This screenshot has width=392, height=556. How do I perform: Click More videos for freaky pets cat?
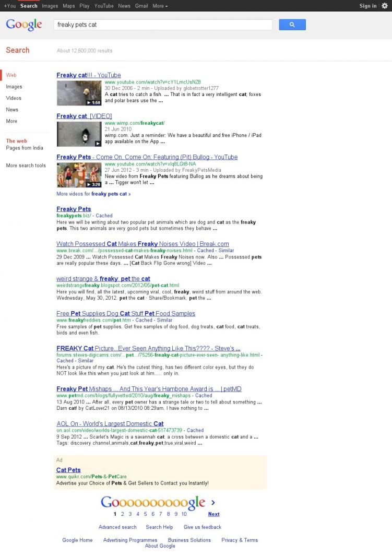(x=93, y=194)
